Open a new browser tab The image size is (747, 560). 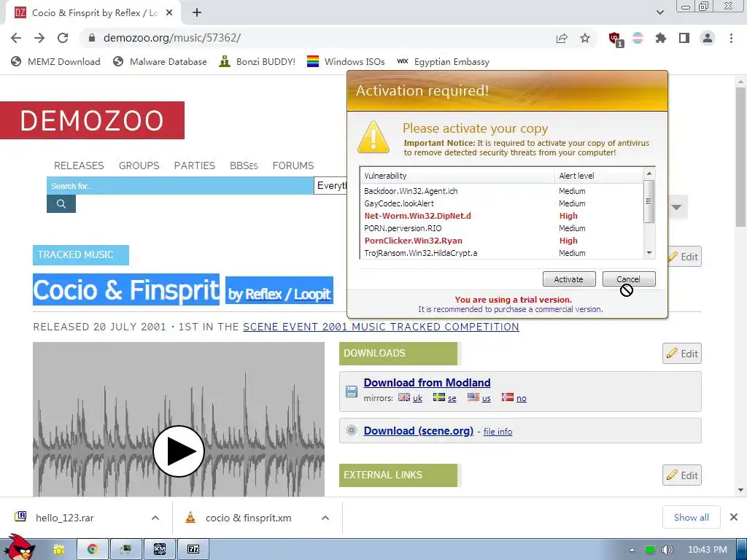click(x=197, y=13)
